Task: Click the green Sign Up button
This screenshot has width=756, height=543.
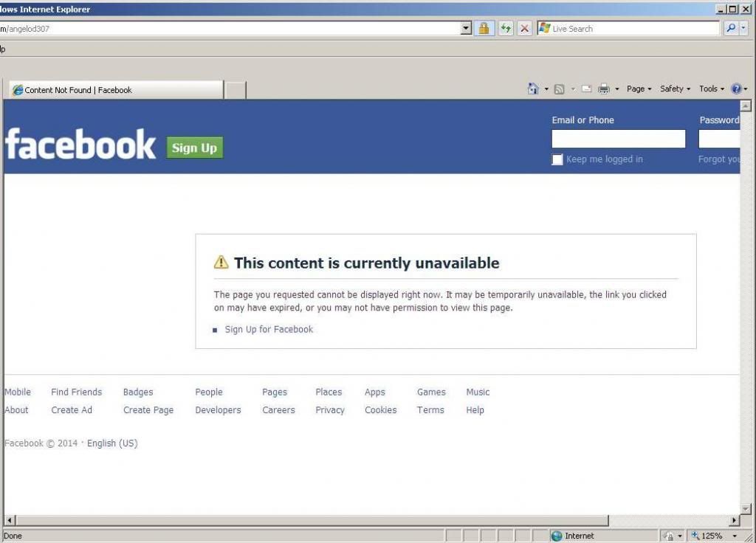Action: [194, 148]
